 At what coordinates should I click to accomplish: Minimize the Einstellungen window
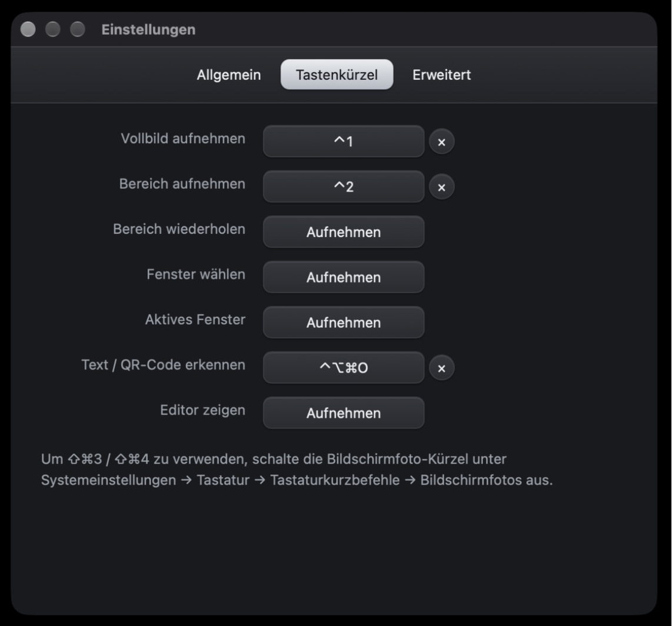pyautogui.click(x=53, y=29)
